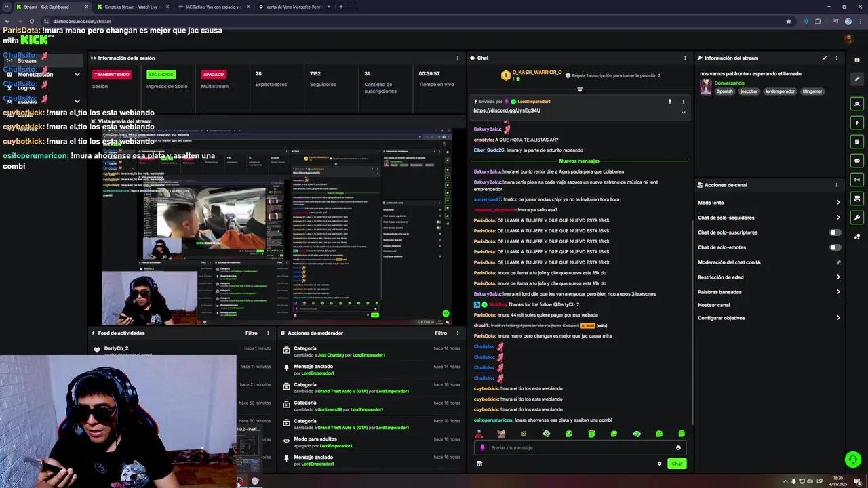
Task: Open Acciones de moderador three-dot menu
Action: point(458,333)
